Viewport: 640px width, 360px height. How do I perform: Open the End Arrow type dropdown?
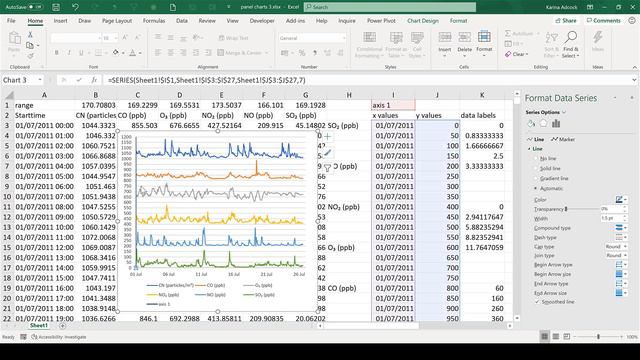click(621, 284)
